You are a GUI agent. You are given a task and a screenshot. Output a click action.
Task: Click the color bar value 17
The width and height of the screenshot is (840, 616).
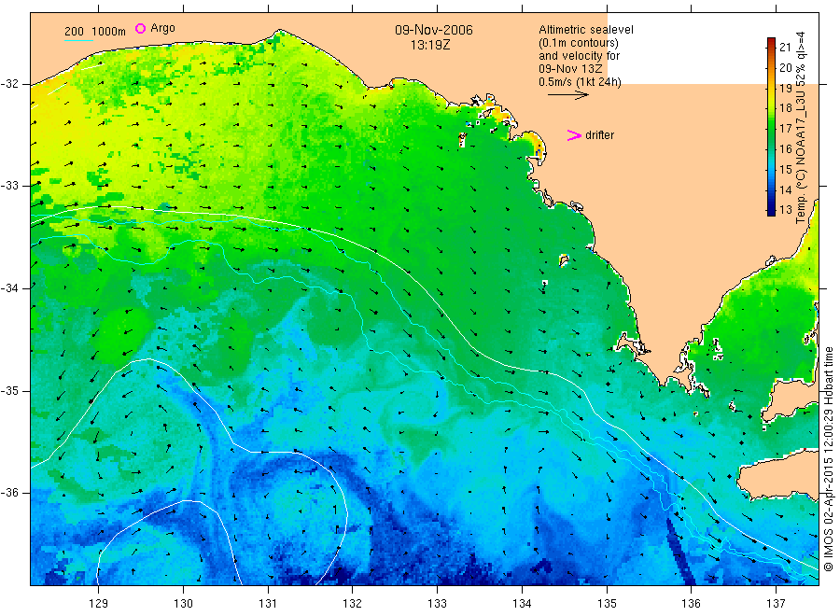(785, 129)
